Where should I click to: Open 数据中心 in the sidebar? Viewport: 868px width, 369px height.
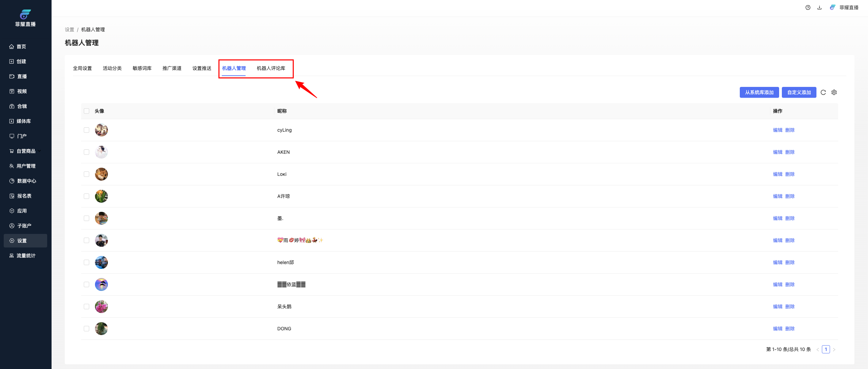click(26, 181)
